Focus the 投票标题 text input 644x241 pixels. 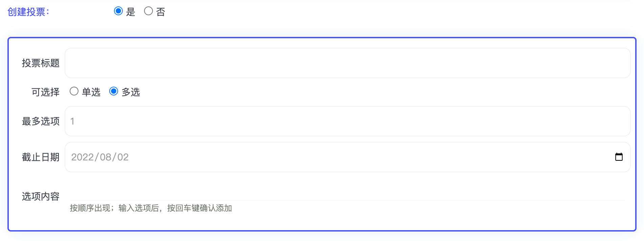pos(347,63)
